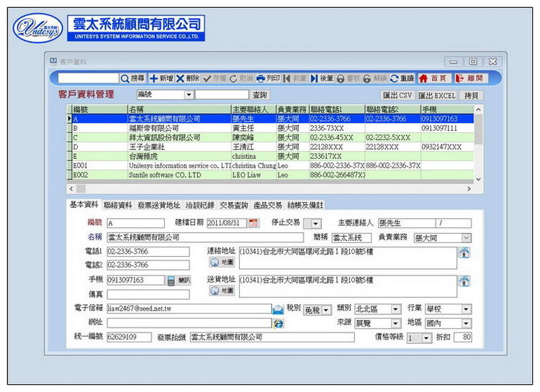Click the house icon beside 連絡地址
This screenshot has height=392, width=540.
464,252
